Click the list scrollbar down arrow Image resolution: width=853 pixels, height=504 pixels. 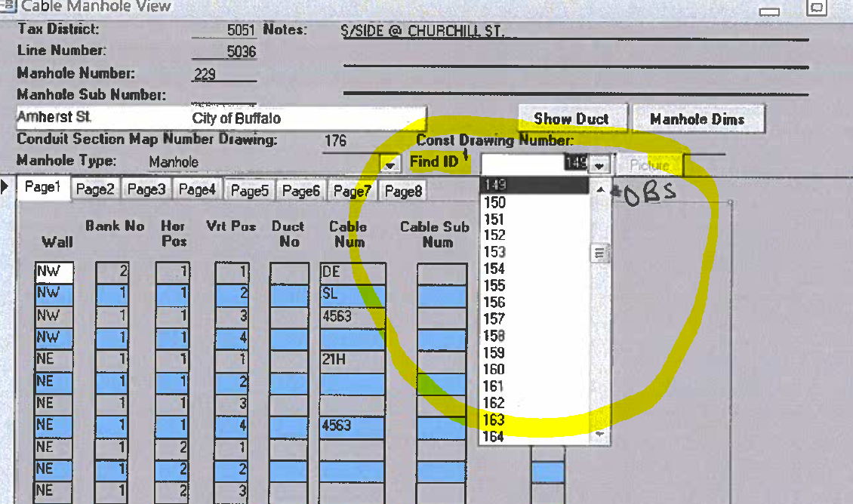(x=600, y=434)
